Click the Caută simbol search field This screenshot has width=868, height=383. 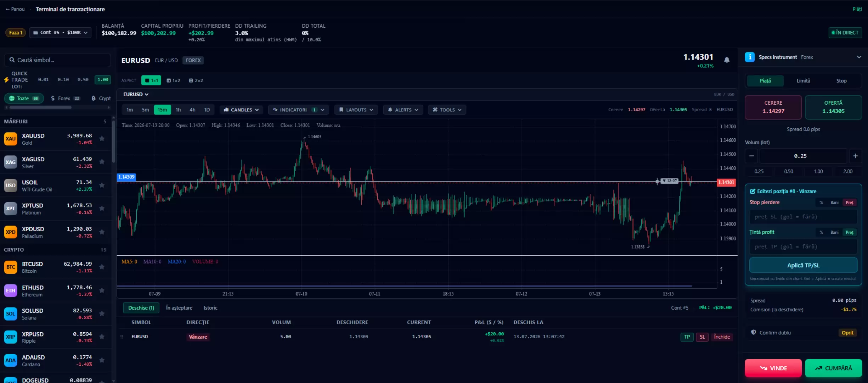57,60
